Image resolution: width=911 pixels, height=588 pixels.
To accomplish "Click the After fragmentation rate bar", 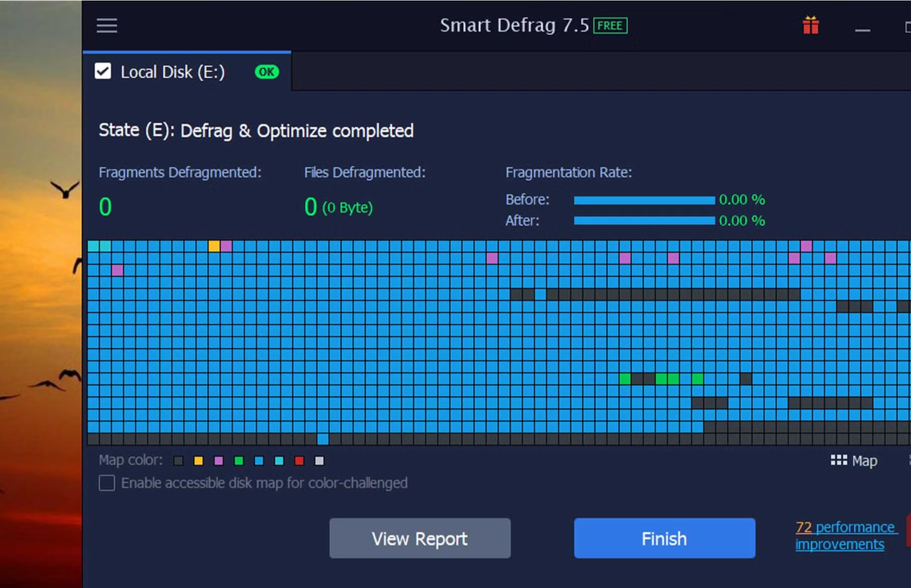I will [645, 221].
